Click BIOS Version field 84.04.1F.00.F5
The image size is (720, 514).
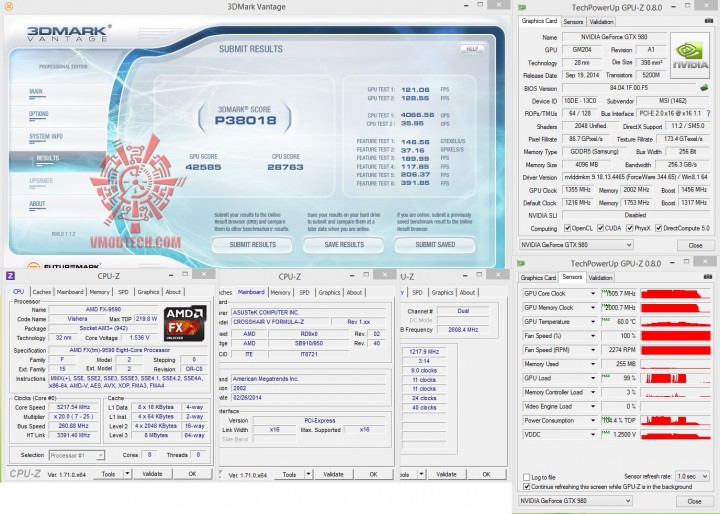629,88
